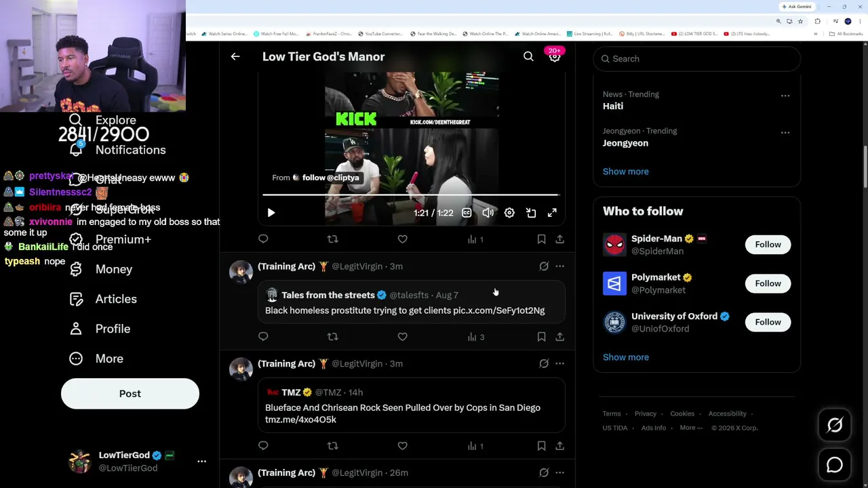
Task: Open the pic.x.com/SeFy1ot2Ng link
Action: click(x=498, y=310)
